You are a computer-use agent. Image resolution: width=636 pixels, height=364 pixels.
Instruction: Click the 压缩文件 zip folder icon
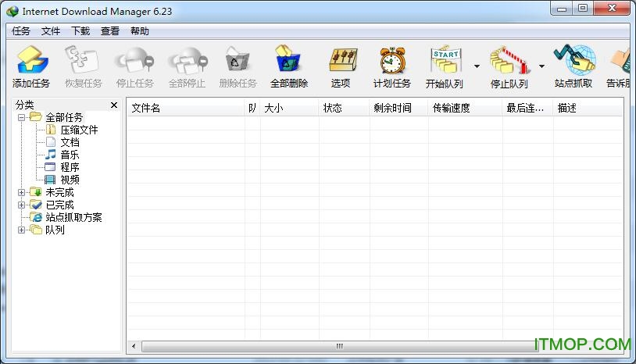(x=50, y=130)
